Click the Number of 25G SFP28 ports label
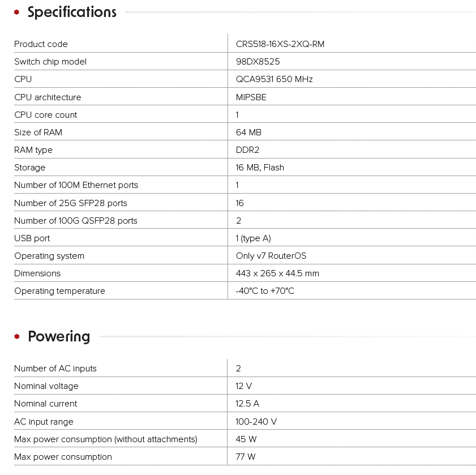The height and width of the screenshot is (475, 476). (x=71, y=203)
